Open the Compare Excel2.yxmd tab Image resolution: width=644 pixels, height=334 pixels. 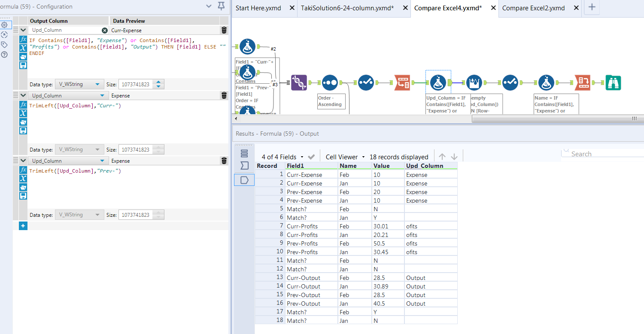(534, 8)
